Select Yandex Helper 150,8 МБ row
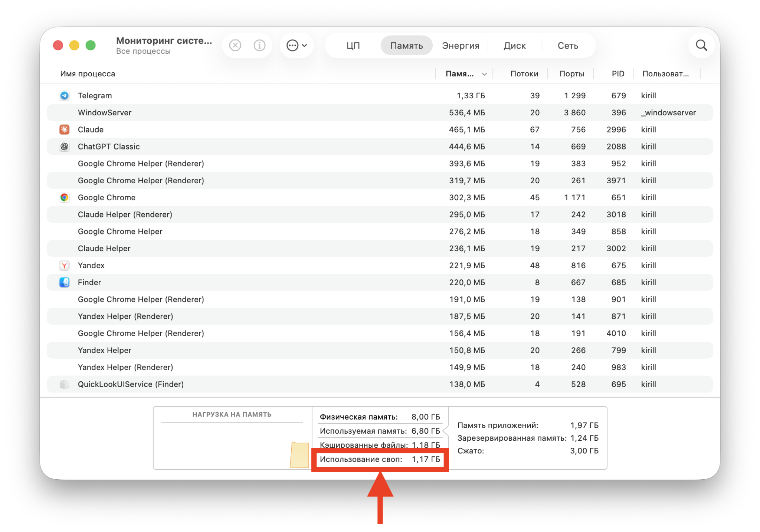Viewport: 760px width, 532px height. point(380,350)
